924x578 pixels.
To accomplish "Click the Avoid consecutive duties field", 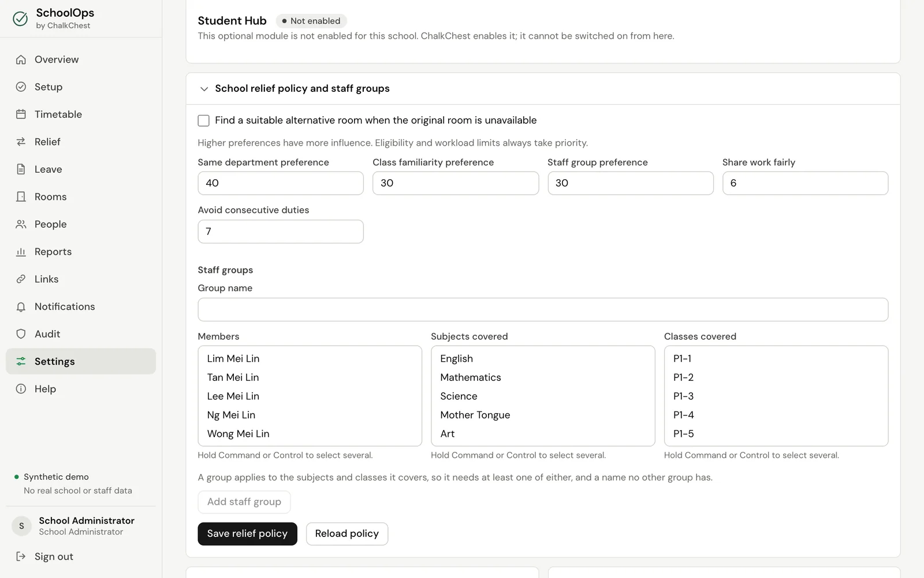I will tap(281, 231).
